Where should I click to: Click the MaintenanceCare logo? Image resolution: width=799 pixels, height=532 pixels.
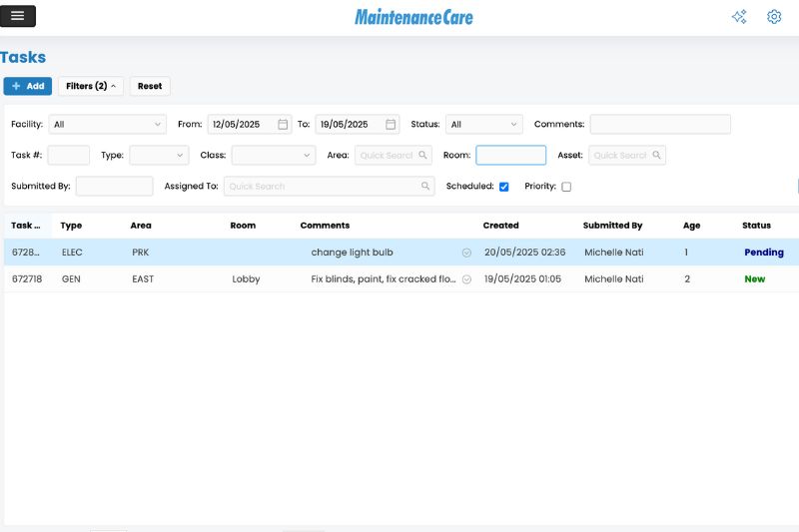click(413, 17)
